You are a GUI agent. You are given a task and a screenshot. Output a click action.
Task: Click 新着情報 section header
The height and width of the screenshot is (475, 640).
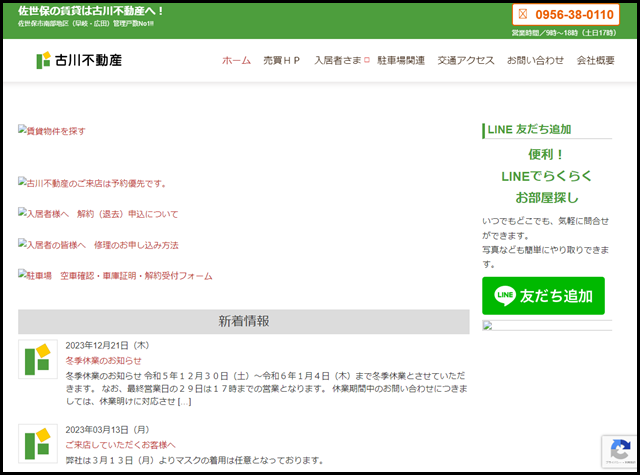[244, 322]
